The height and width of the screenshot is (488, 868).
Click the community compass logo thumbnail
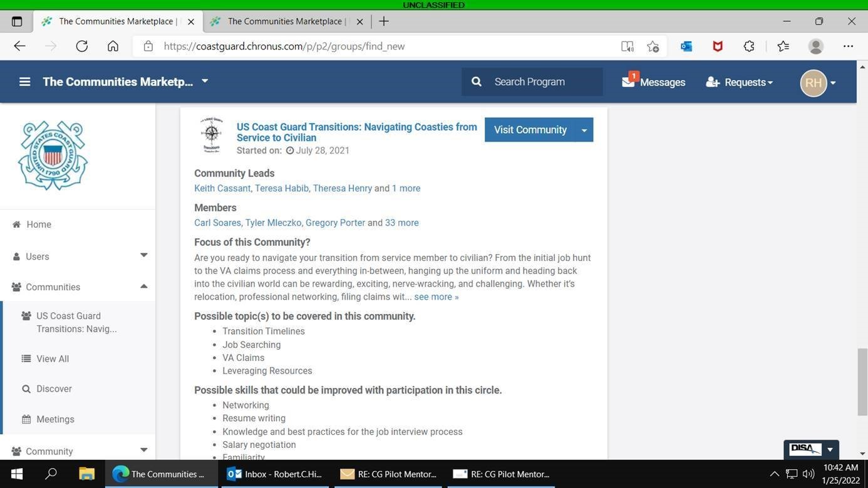tap(212, 135)
